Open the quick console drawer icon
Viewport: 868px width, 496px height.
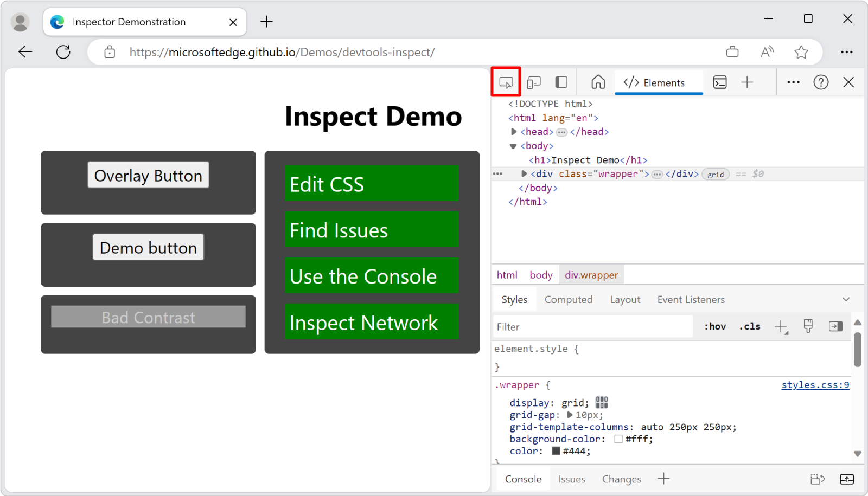pyautogui.click(x=720, y=82)
